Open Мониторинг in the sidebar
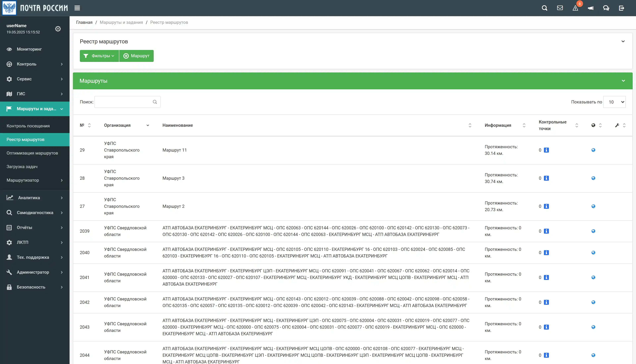This screenshot has height=364, width=636. (x=35, y=49)
